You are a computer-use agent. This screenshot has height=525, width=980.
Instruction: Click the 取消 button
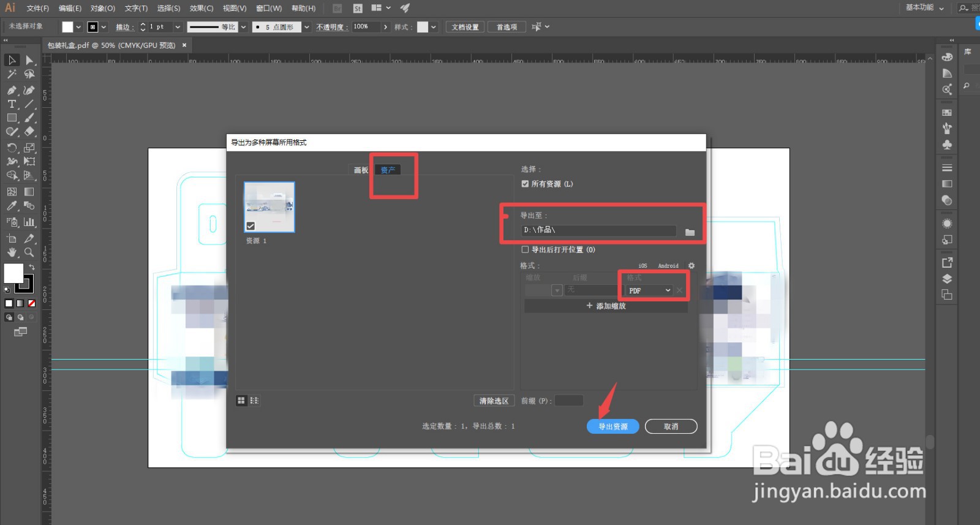671,426
